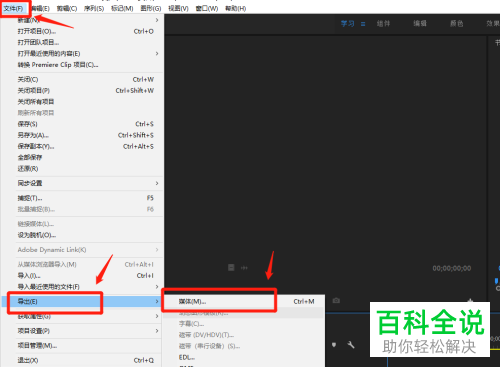Image resolution: width=500 pixels, height=367 pixels.
Task: Select 媒体(M)... in export submenu
Action: click(243, 301)
